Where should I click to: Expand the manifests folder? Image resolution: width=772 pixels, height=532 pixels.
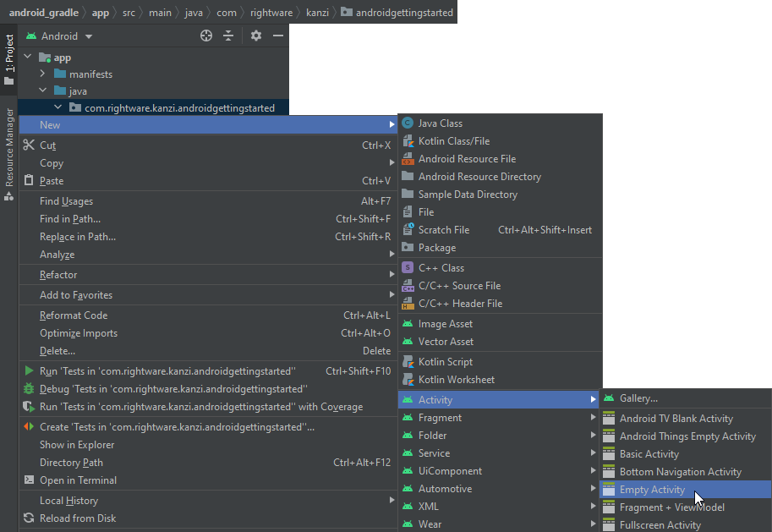point(41,74)
